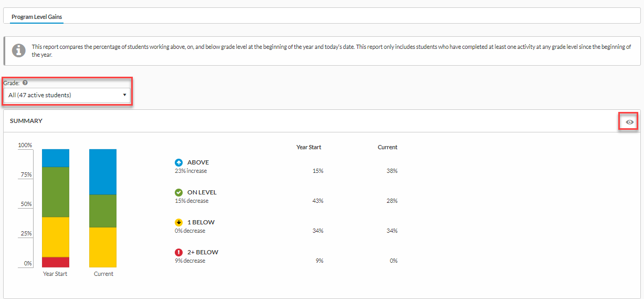Select the red segment of the Year Start bar
This screenshot has width=644, height=299.
click(x=56, y=262)
